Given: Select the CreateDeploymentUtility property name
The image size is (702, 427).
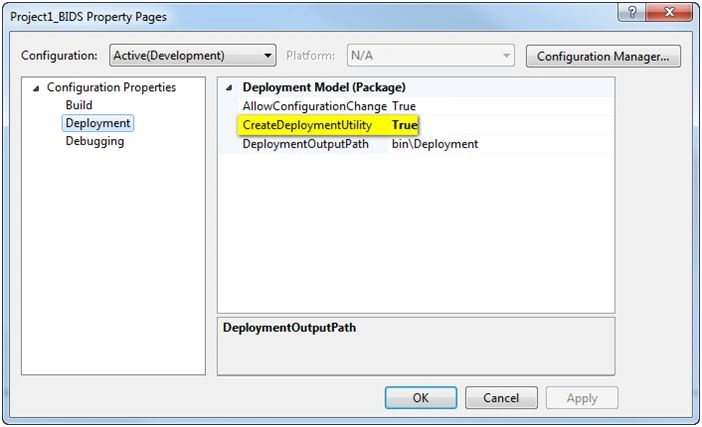Looking at the screenshot, I should click(x=307, y=125).
